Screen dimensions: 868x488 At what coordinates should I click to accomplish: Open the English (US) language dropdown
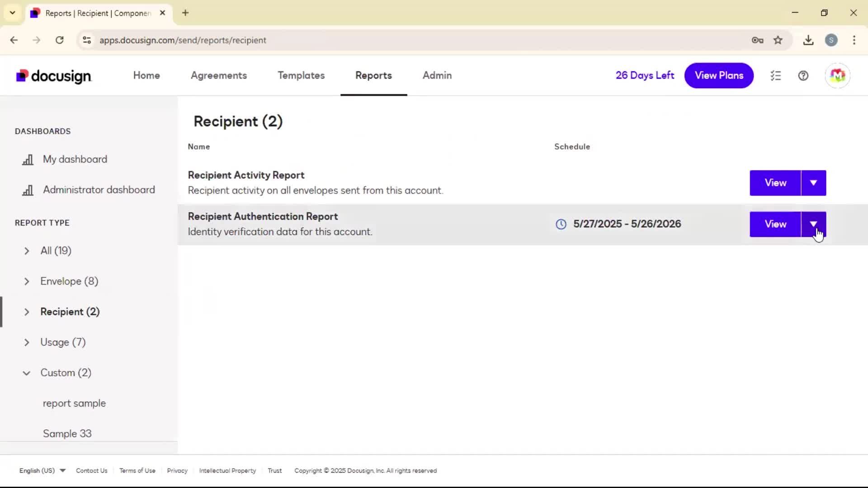click(42, 470)
